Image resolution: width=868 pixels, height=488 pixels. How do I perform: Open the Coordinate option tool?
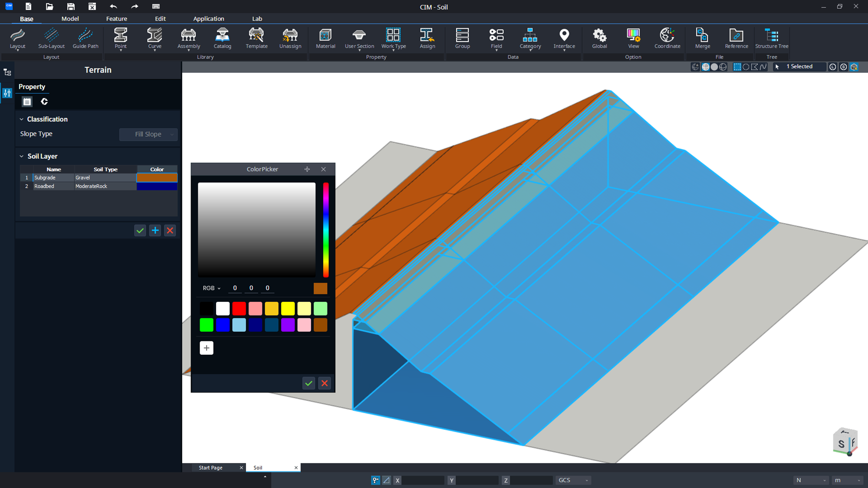pos(667,39)
